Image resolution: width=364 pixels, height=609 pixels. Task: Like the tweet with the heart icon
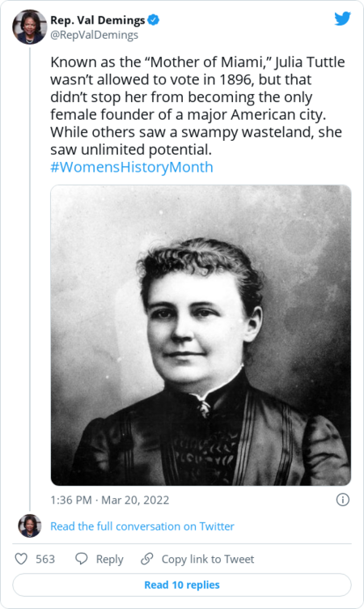(x=21, y=559)
